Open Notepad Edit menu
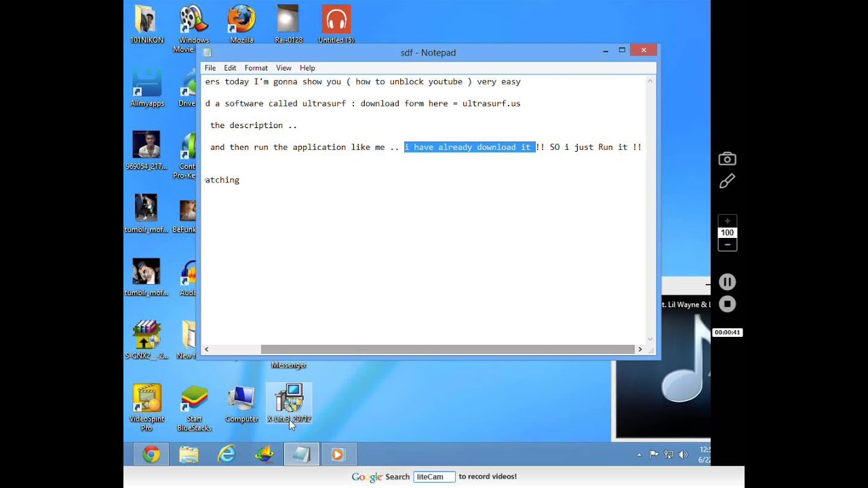Viewport: 868px width, 488px height. 230,68
